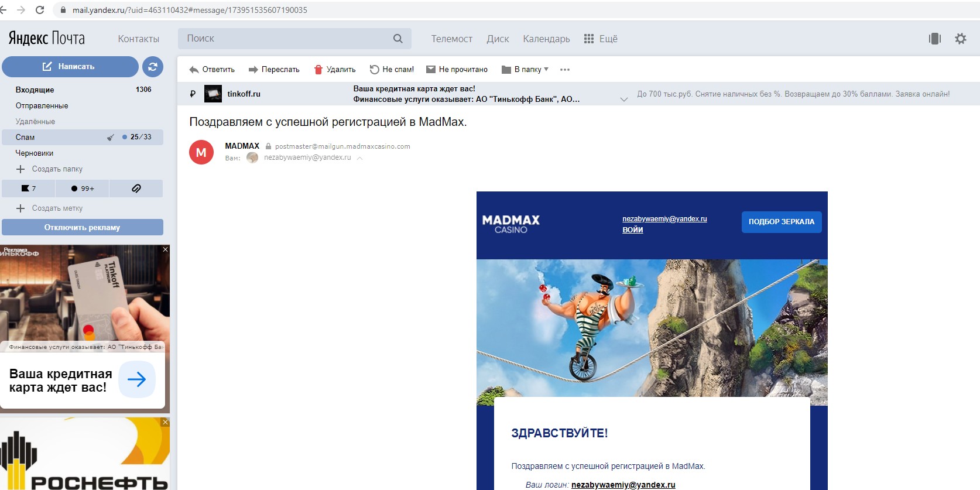Filter messages with attachments via paperclip
Viewport: 980px width, 490px height.
[x=136, y=189]
